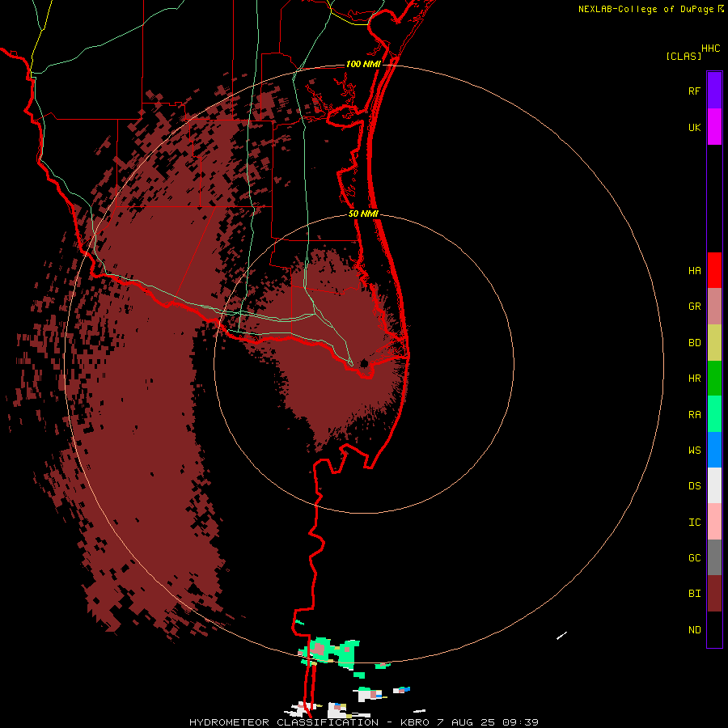
Task: Click the GC gray legend swatch
Action: pos(714,557)
